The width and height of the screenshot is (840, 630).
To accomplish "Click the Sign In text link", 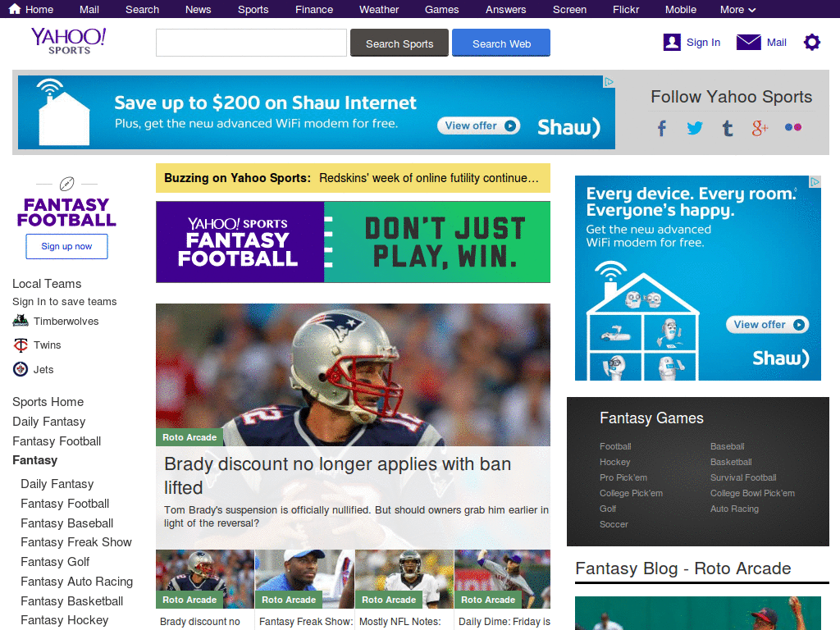I will click(x=703, y=43).
